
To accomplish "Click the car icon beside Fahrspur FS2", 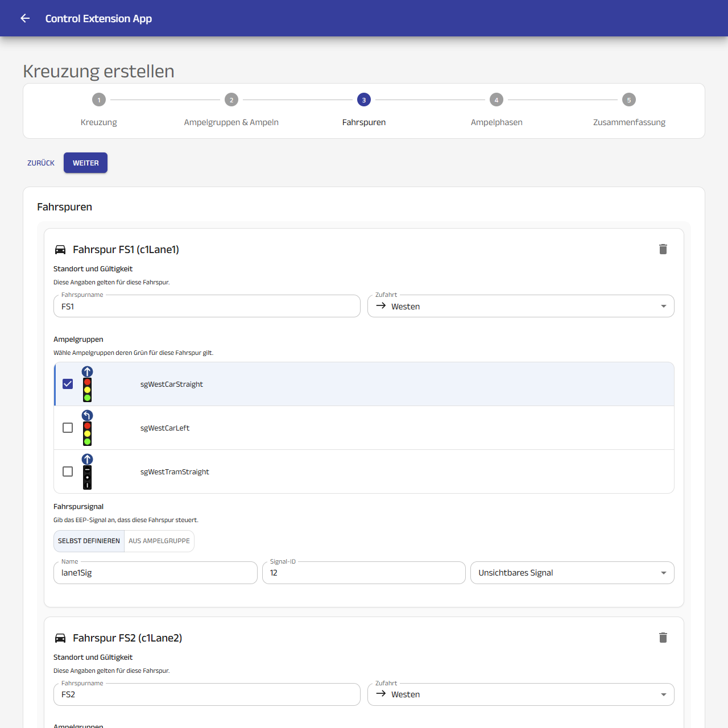I will pos(60,638).
